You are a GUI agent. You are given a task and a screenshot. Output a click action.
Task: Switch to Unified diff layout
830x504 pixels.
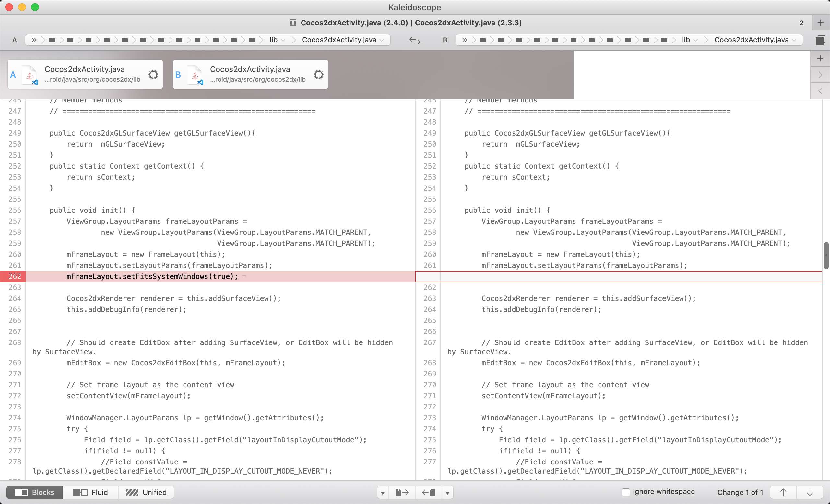pos(146,492)
